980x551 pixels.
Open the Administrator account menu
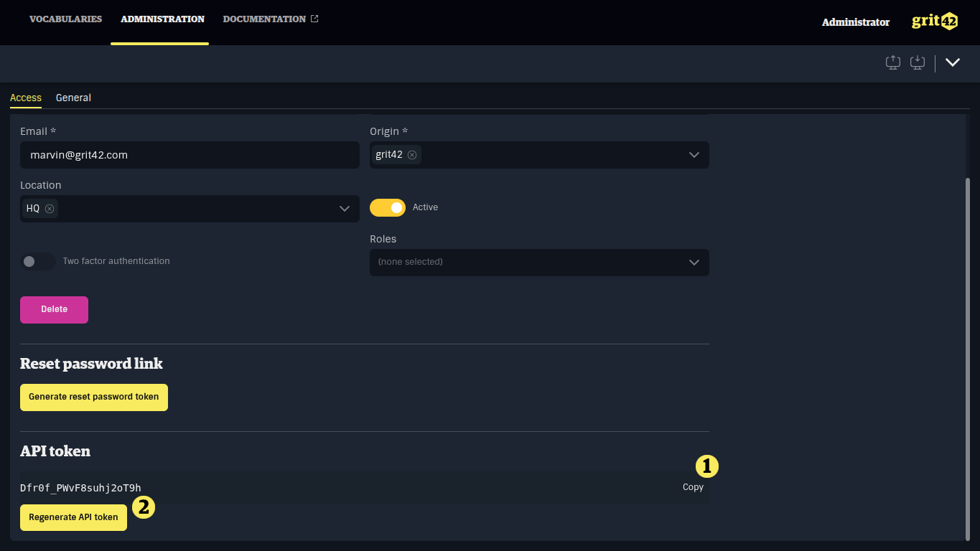[855, 22]
